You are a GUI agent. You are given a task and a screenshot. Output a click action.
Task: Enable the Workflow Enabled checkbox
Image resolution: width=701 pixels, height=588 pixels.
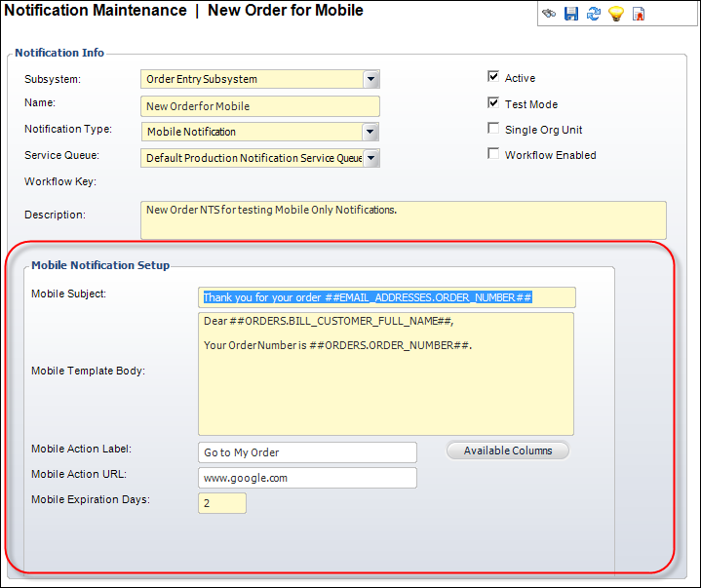[x=493, y=154]
